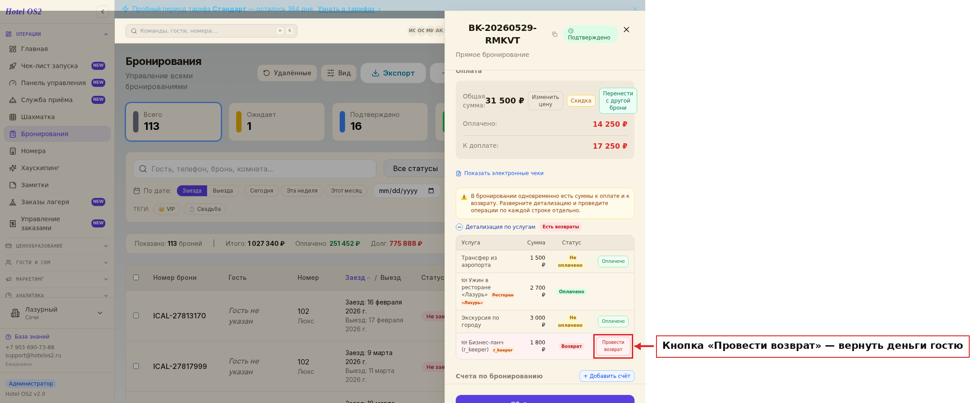Expand the ГОСТИ И CRM section
The width and height of the screenshot is (980, 403).
point(57,262)
